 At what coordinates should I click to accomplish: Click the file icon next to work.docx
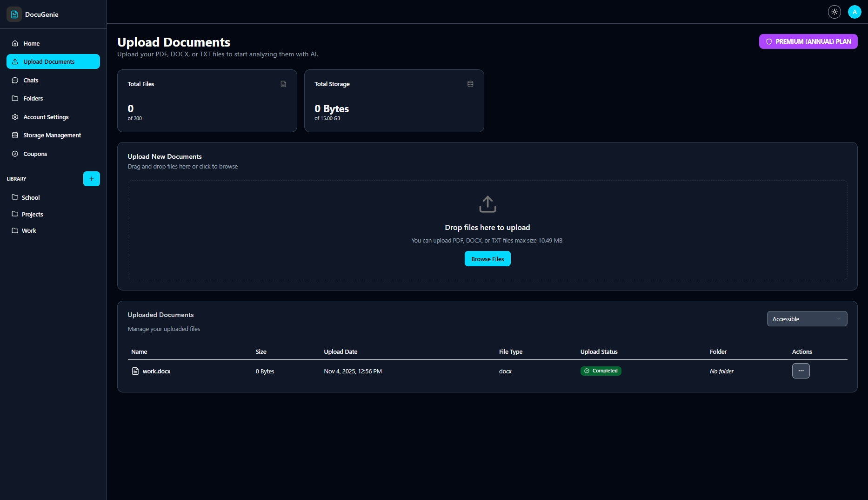coord(135,371)
